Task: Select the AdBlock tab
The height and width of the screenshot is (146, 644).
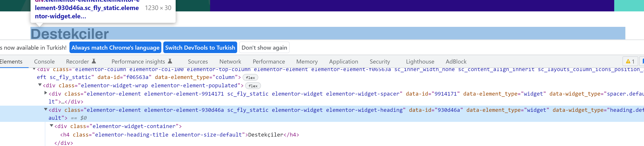Action: [x=456, y=62]
